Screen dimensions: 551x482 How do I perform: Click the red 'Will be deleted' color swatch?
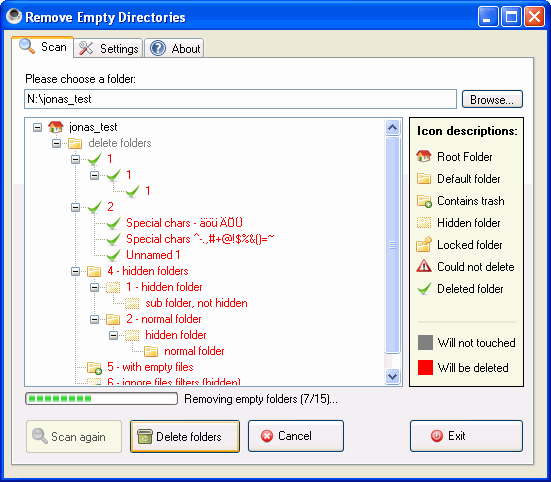(425, 367)
